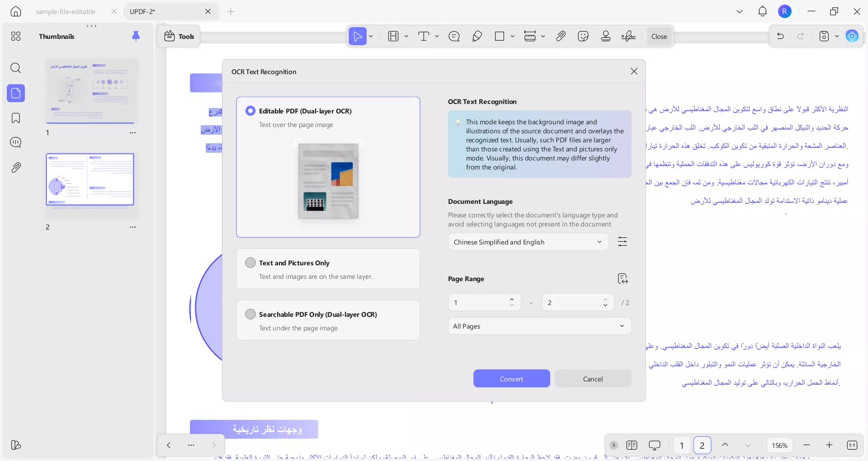Select the highlight text markup tool
Image resolution: width=868 pixels, height=461 pixels.
393,37
